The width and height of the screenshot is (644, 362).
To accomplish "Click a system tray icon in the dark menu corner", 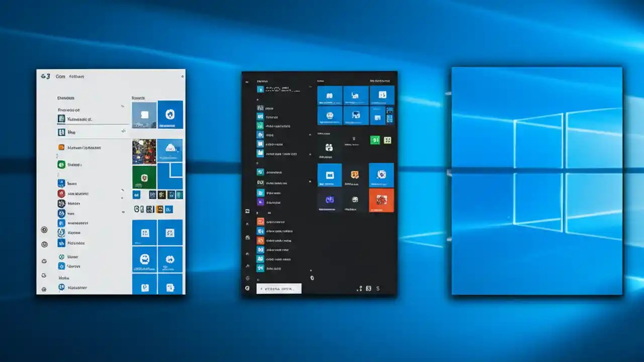I will [368, 288].
